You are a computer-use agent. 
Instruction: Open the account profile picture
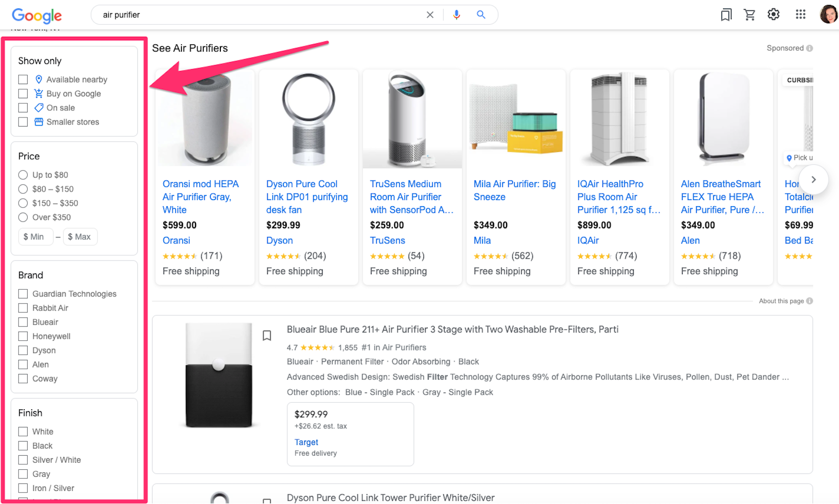pos(828,15)
